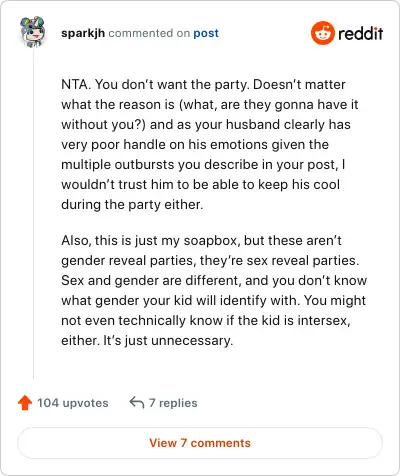The height and width of the screenshot is (476, 400).
Task: Click the line "what the reason is"
Action: coord(118,105)
